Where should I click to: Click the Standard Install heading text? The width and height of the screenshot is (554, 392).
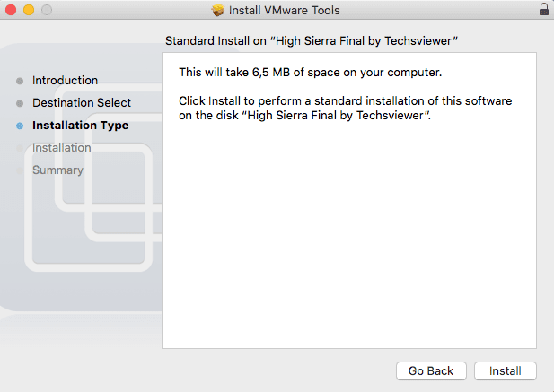click(312, 41)
